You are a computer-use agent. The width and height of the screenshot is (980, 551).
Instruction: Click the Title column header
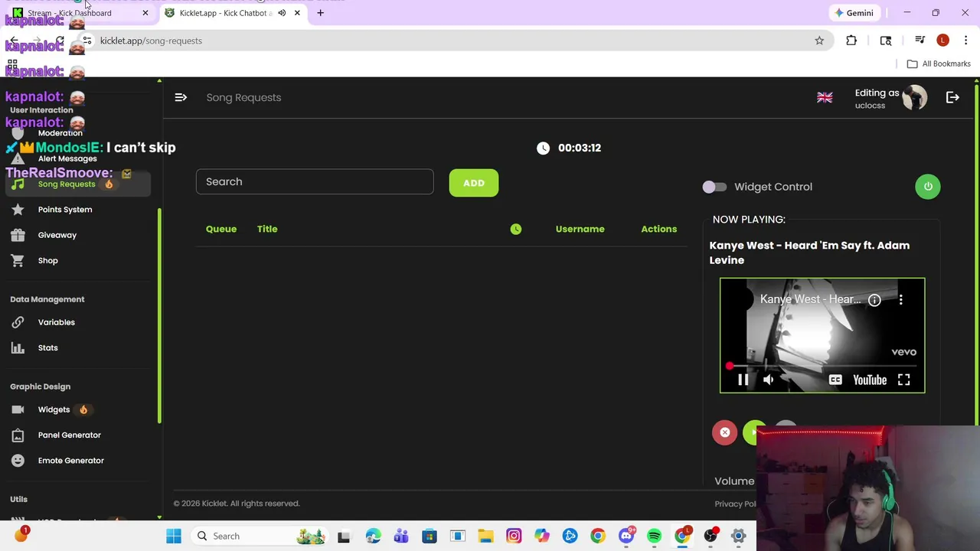[x=267, y=229]
